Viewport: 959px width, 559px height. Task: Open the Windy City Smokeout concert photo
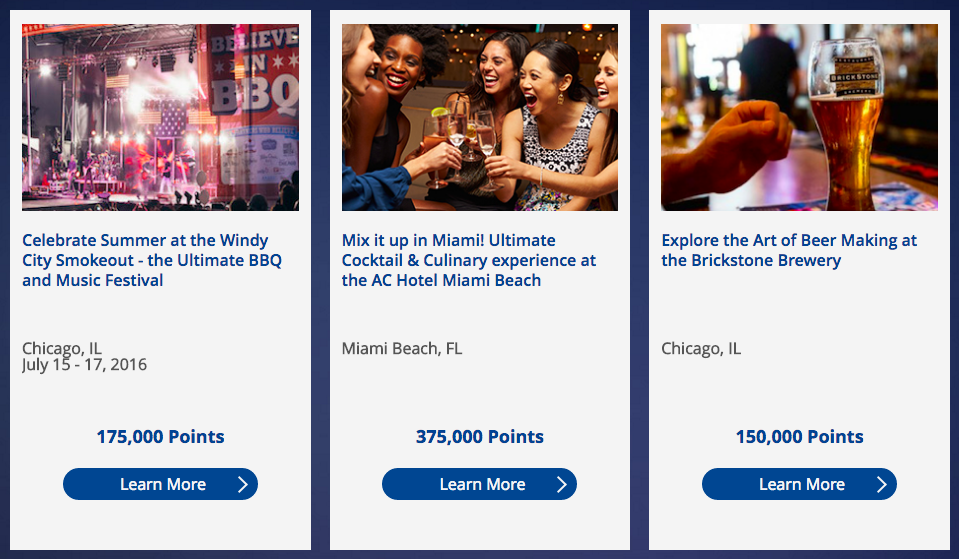coord(160,117)
